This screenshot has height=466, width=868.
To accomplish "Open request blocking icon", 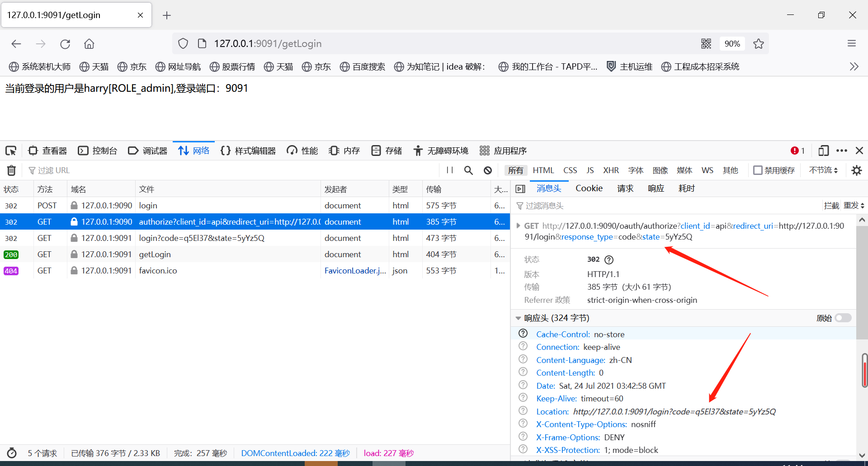I will tap(488, 170).
